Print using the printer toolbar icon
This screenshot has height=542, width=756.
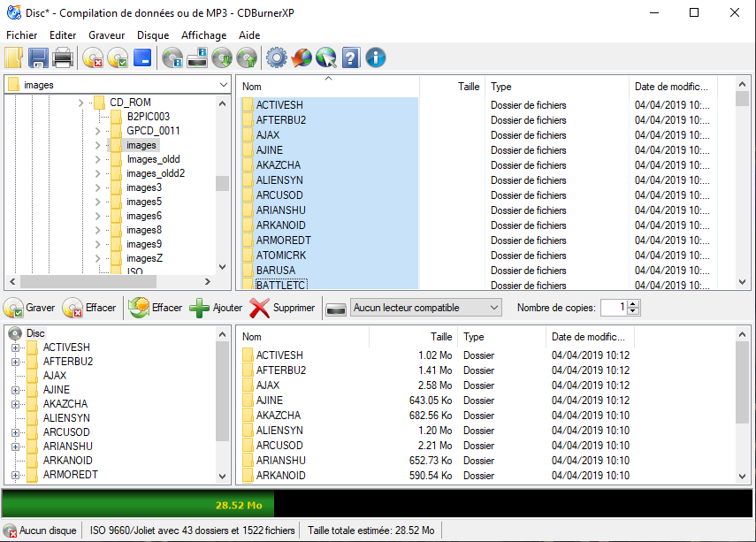pos(63,57)
